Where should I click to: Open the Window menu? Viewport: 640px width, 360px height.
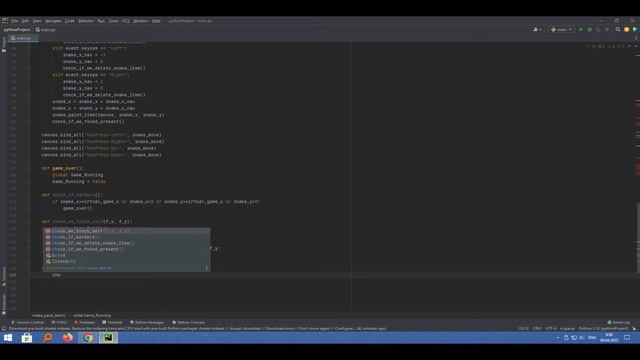coord(141,21)
